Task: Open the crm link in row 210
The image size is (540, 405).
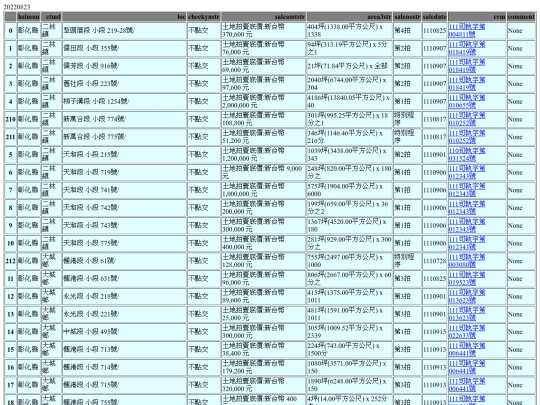Action: tap(467, 119)
